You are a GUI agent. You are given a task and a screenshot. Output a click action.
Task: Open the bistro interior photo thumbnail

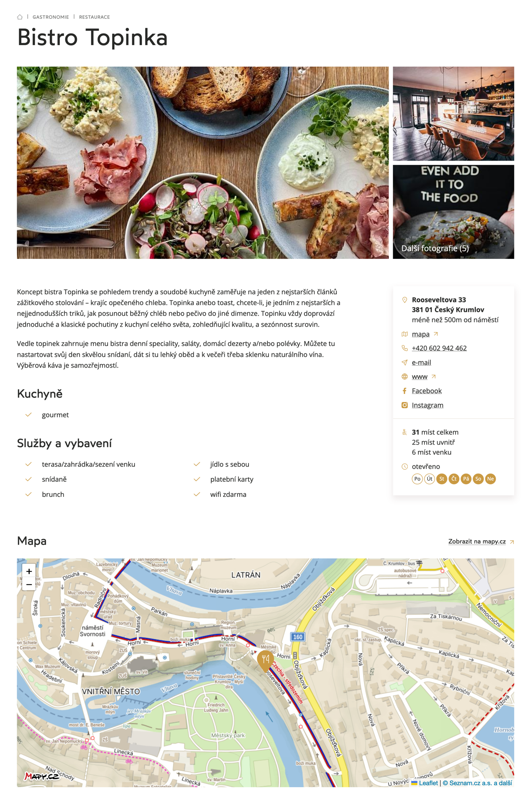453,113
